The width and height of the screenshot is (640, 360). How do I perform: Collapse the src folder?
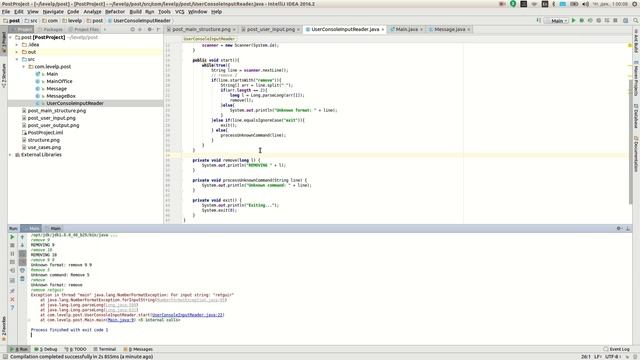(x=17, y=59)
